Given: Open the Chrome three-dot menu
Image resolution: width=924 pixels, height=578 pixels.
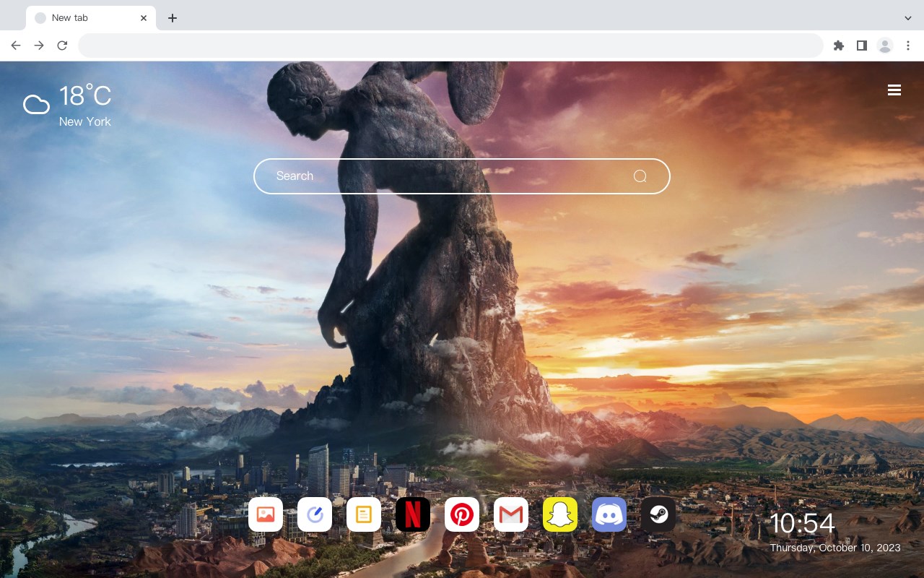Looking at the screenshot, I should 908,46.
